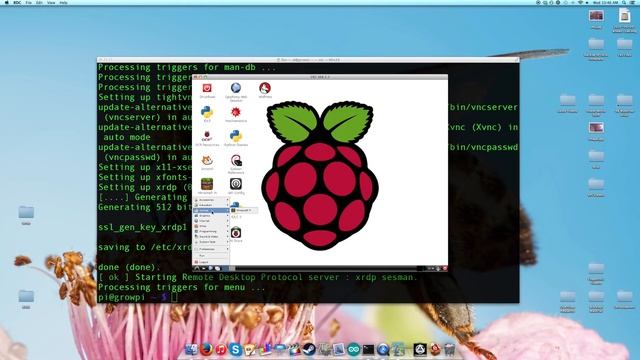
Task: Expand the System Tools submenu
Action: 211,242
